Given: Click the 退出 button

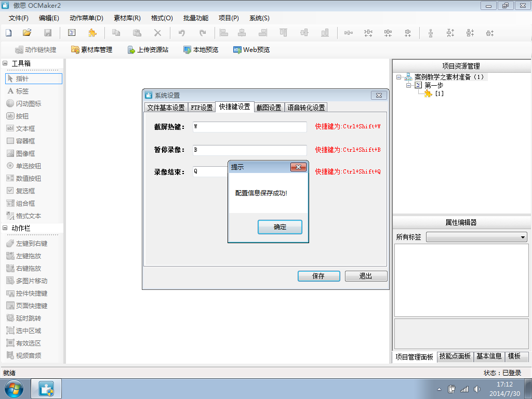Looking at the screenshot, I should point(366,276).
